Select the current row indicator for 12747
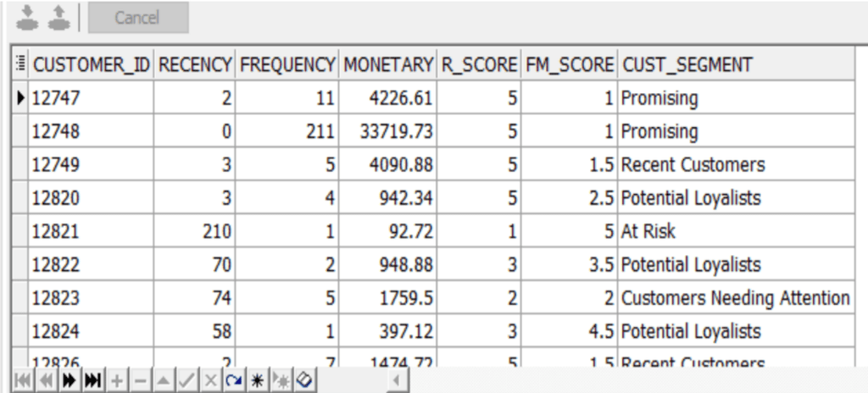 (x=20, y=98)
